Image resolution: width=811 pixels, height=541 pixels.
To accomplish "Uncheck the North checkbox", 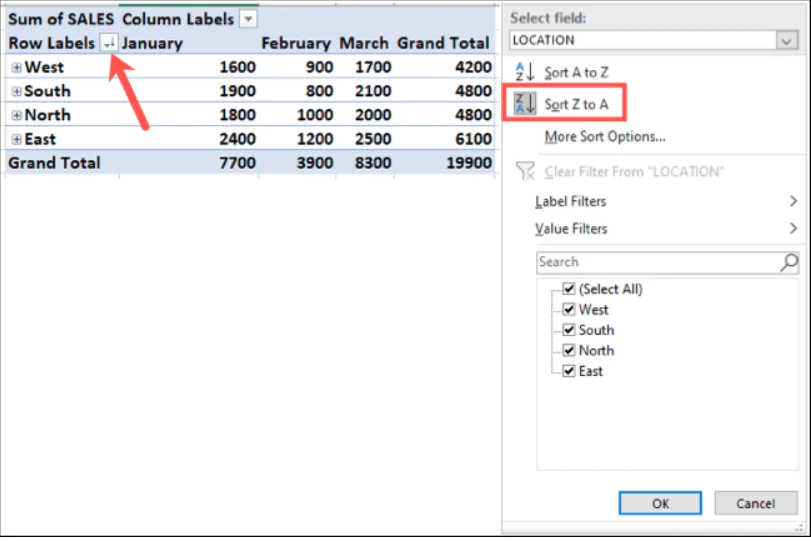I will pyautogui.click(x=569, y=350).
